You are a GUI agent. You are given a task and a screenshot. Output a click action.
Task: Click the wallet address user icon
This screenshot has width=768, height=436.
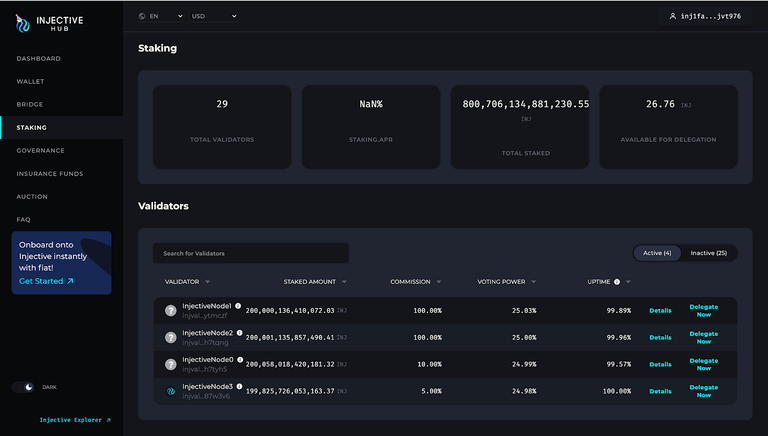673,16
